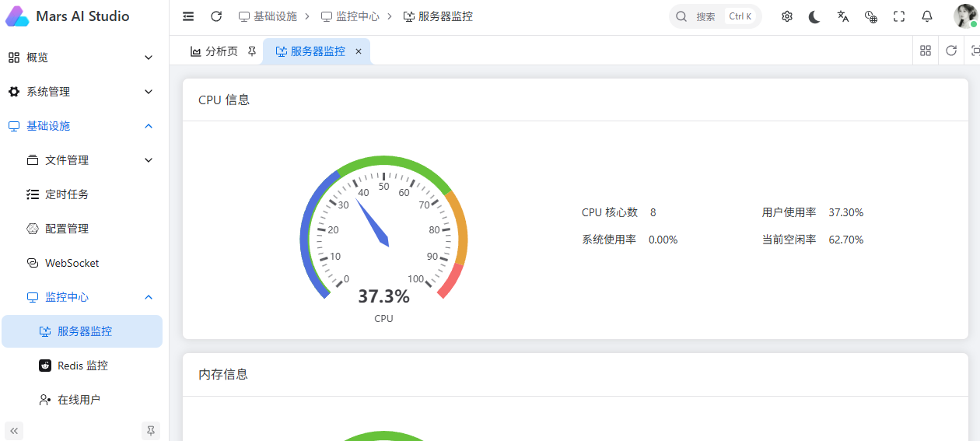Click the search box
Image resolution: width=980 pixels, height=441 pixels.
pyautogui.click(x=715, y=16)
